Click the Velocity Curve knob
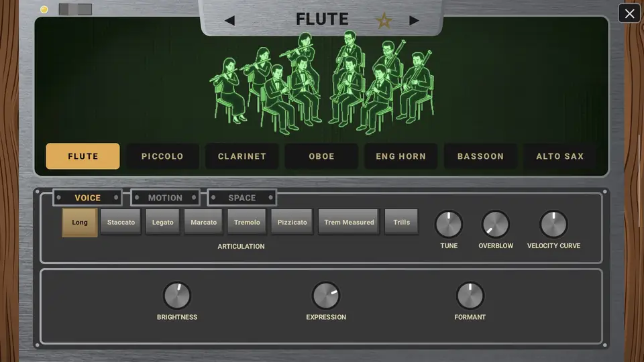Screen dimensions: 644x362 553,224
